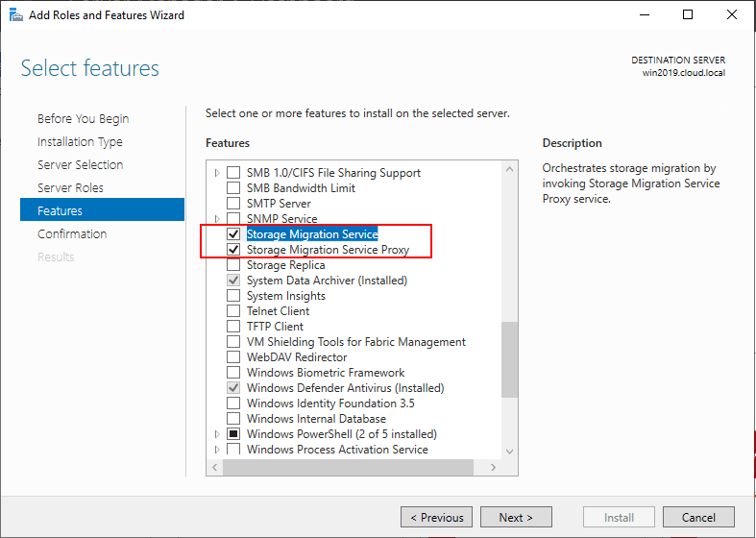Screen dimensions: 756x538
Task: Click the scroll up arrow of features list
Action: 510,169
